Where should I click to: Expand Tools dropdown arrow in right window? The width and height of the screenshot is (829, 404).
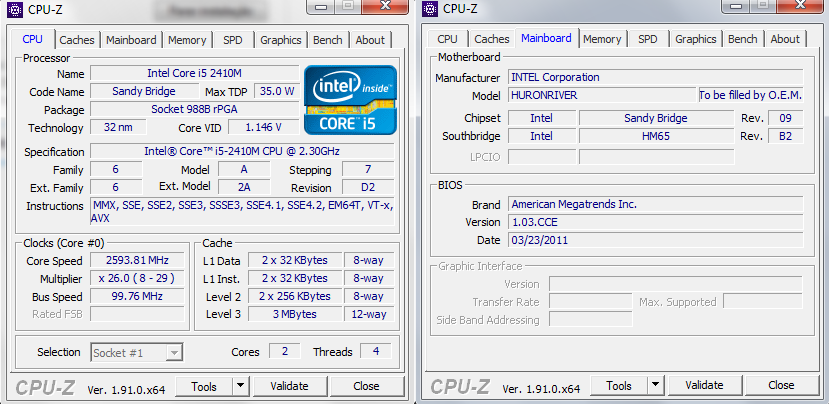pos(656,385)
